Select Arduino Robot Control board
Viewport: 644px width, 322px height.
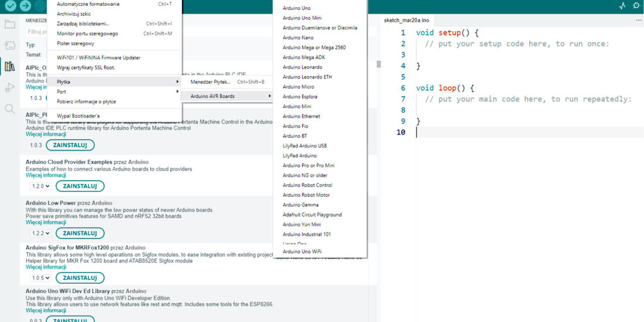[320, 186]
